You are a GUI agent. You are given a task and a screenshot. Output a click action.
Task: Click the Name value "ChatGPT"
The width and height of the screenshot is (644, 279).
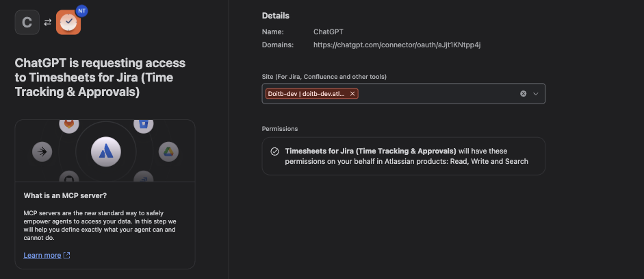click(329, 32)
